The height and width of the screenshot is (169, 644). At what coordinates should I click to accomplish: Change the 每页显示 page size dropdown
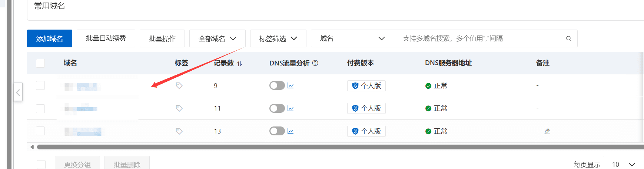[x=623, y=164]
